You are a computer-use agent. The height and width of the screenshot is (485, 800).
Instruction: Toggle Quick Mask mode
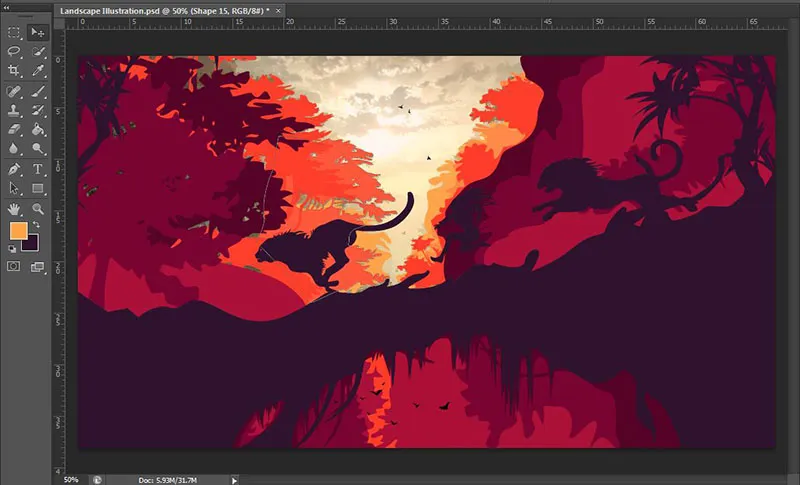point(14,267)
